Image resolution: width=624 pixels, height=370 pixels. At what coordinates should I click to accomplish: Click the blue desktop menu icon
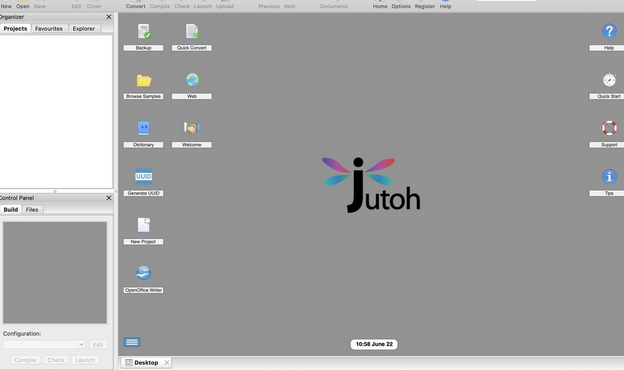point(132,342)
